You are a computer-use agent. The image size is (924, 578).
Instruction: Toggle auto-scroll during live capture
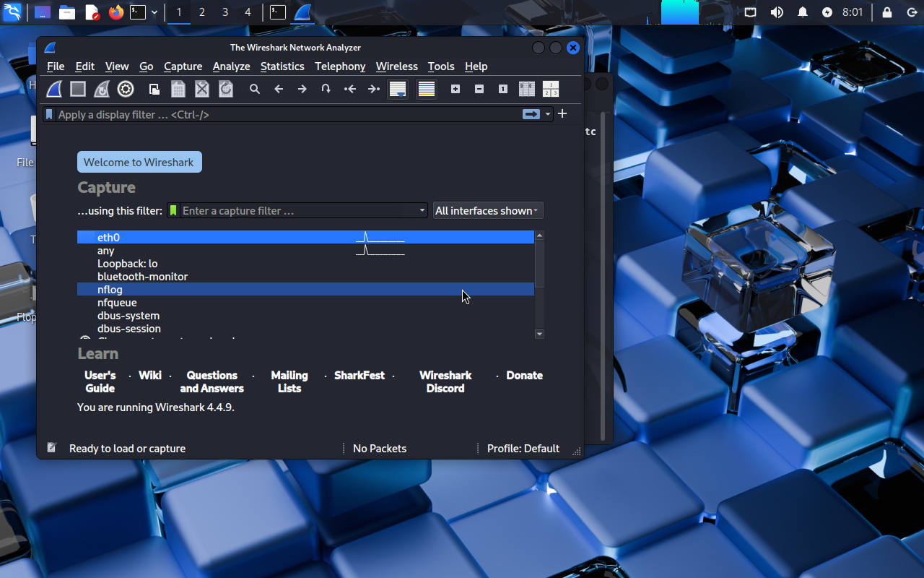point(397,89)
